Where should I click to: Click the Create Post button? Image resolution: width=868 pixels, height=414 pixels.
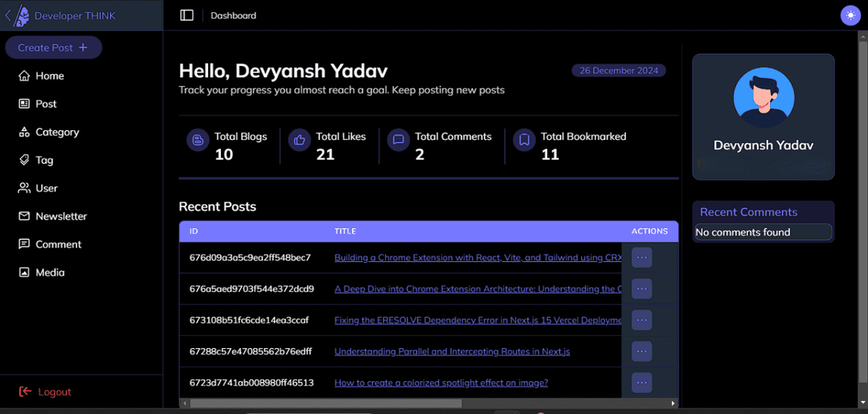[54, 47]
